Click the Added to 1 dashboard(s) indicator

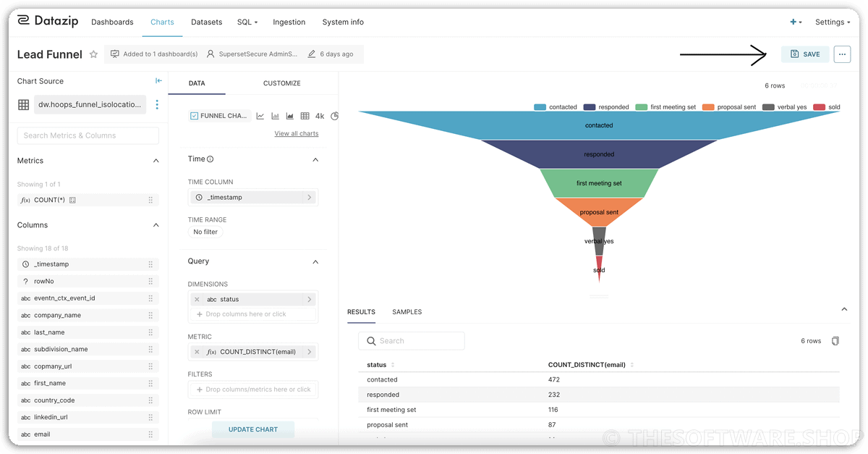click(x=154, y=54)
